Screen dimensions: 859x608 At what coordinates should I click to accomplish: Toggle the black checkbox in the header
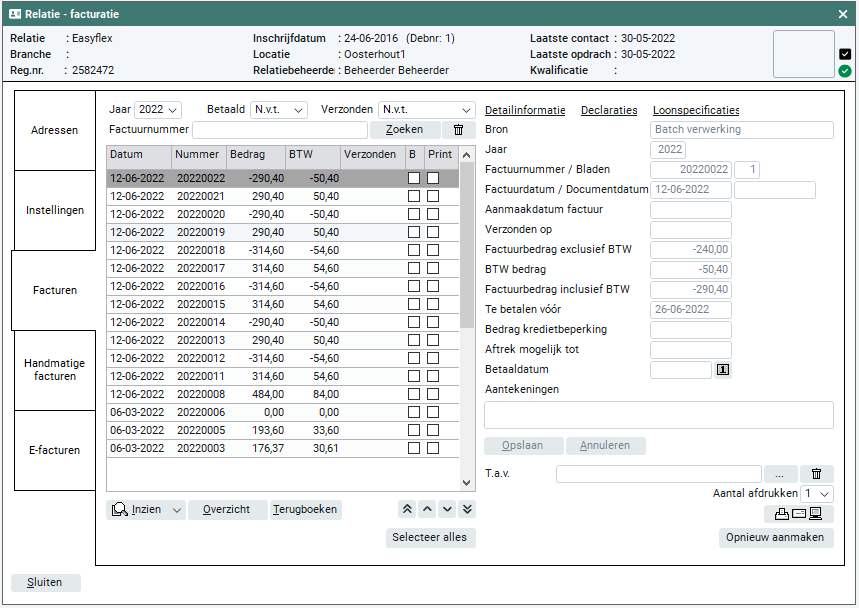pos(845,54)
